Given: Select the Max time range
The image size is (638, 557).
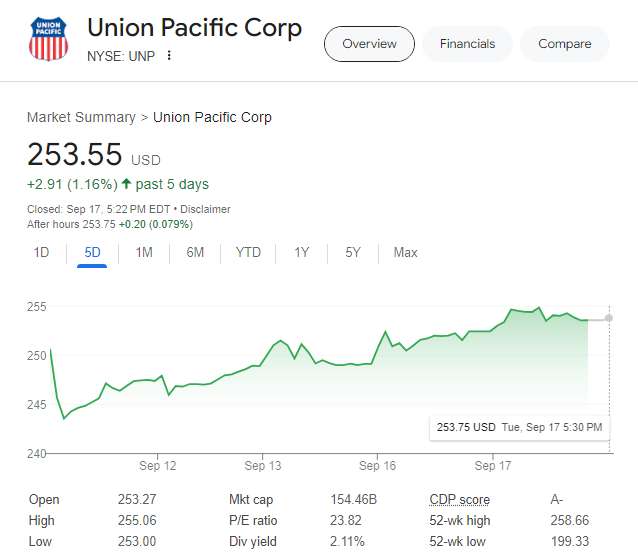Looking at the screenshot, I should 405,253.
